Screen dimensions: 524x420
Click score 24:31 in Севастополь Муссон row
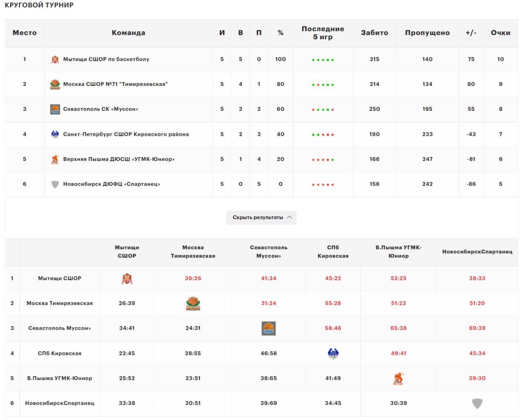tap(193, 328)
